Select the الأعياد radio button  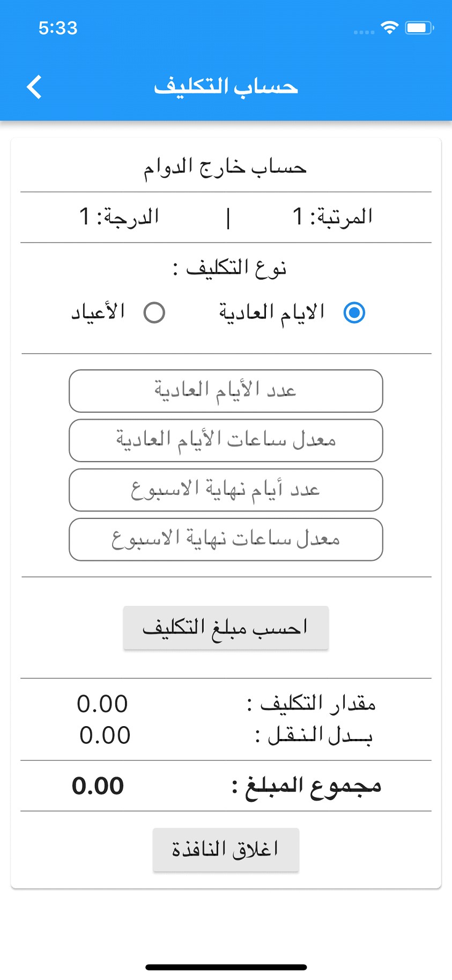[154, 312]
